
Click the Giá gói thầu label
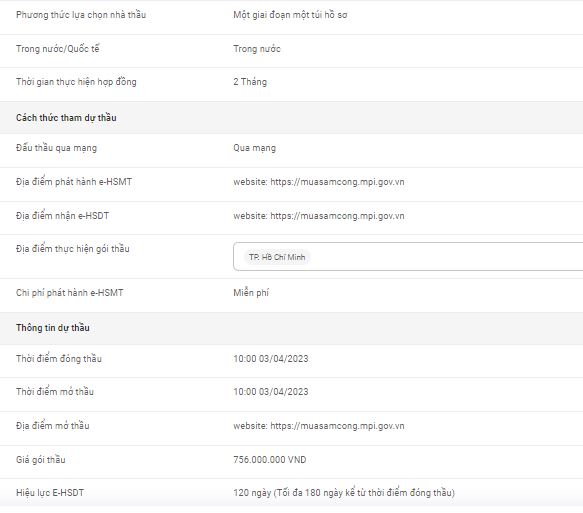pyautogui.click(x=41, y=460)
